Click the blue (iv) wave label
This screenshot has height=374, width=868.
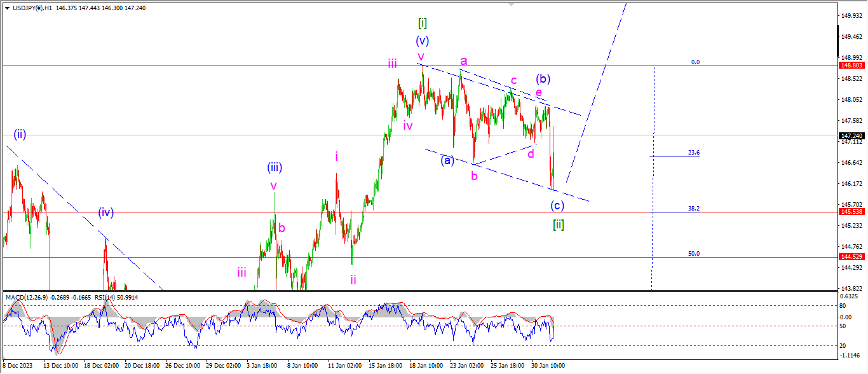tap(106, 212)
